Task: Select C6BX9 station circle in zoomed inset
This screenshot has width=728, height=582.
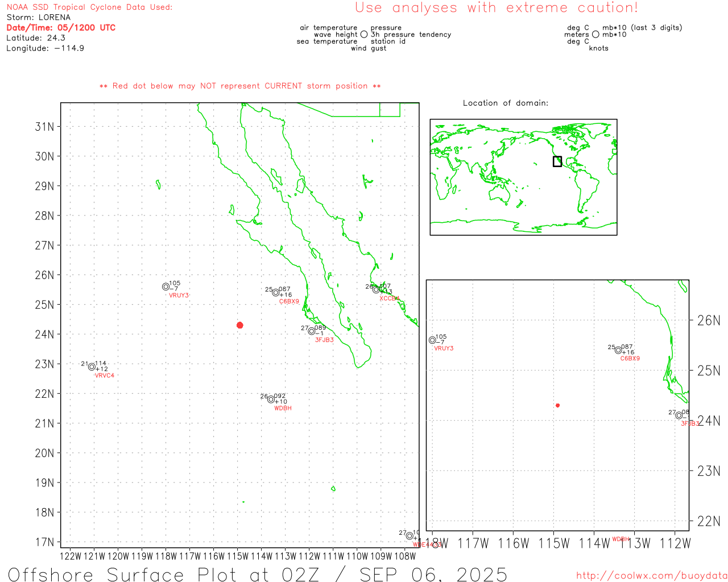Action: (x=618, y=350)
